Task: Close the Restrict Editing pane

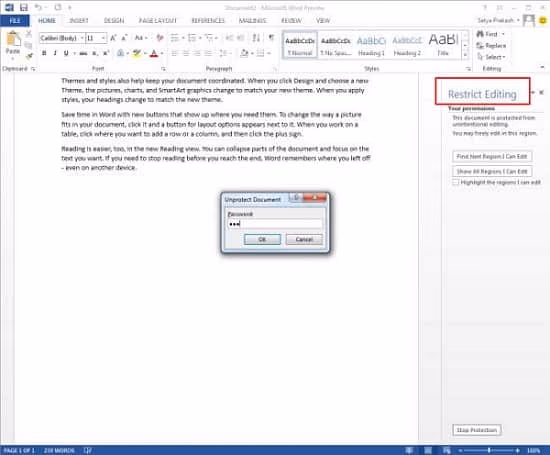Action: [x=541, y=92]
